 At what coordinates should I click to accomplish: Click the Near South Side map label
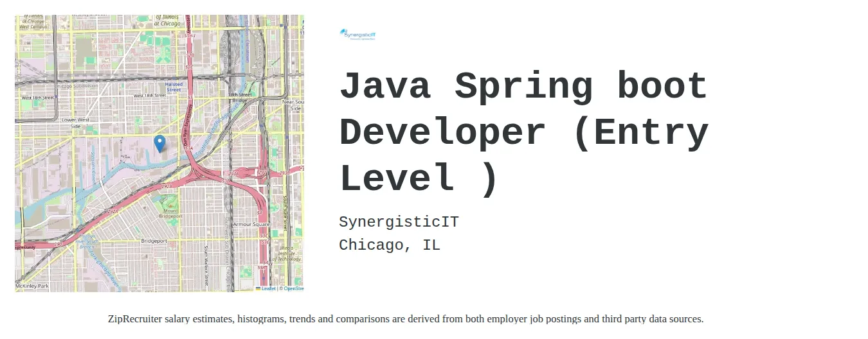294,105
